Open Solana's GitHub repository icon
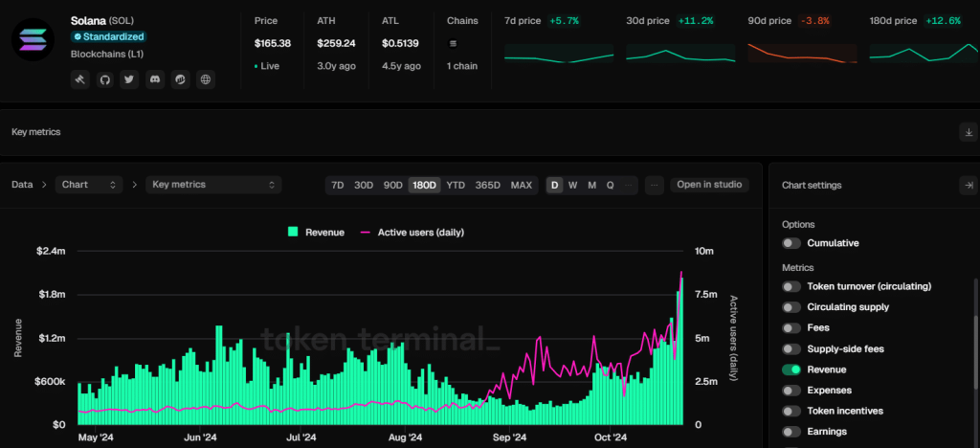The height and width of the screenshot is (448, 980). pos(104,80)
